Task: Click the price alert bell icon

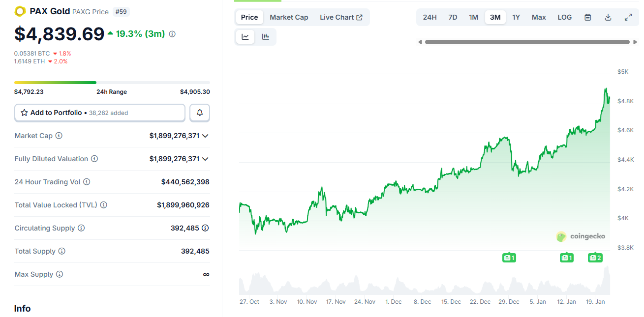Action: pyautogui.click(x=199, y=113)
